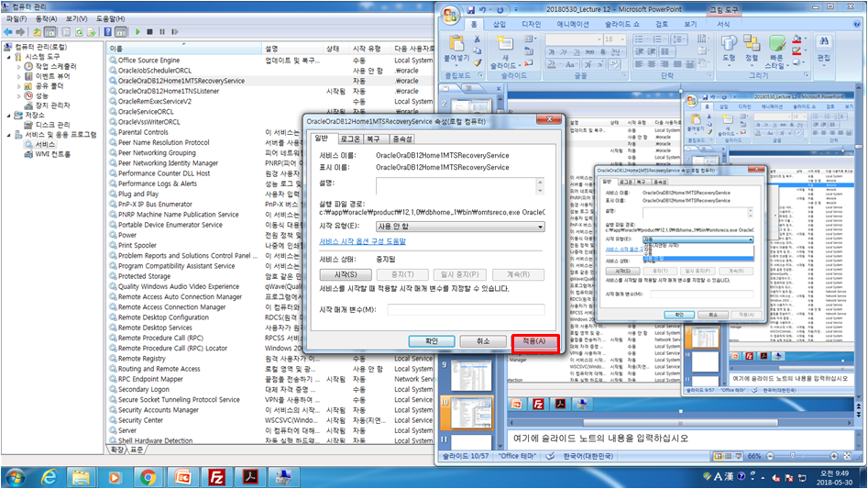868x489 pixels.
Task: Open the Insert tab in PowerPoint ribbon
Action: coord(500,25)
